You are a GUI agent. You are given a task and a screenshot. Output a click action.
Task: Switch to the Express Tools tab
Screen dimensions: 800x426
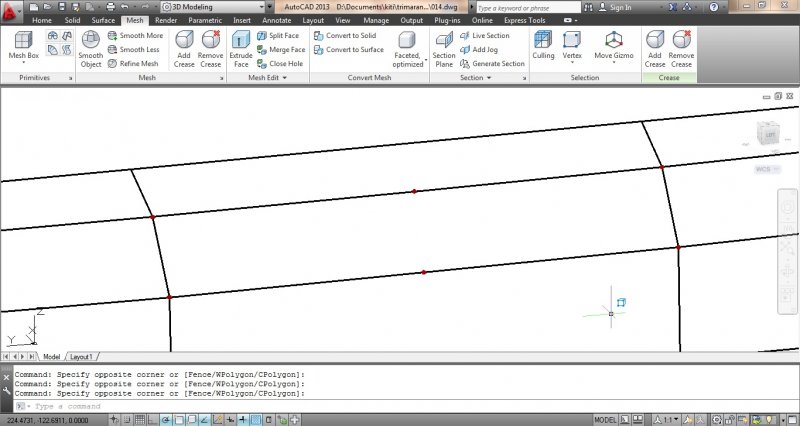[x=524, y=20]
